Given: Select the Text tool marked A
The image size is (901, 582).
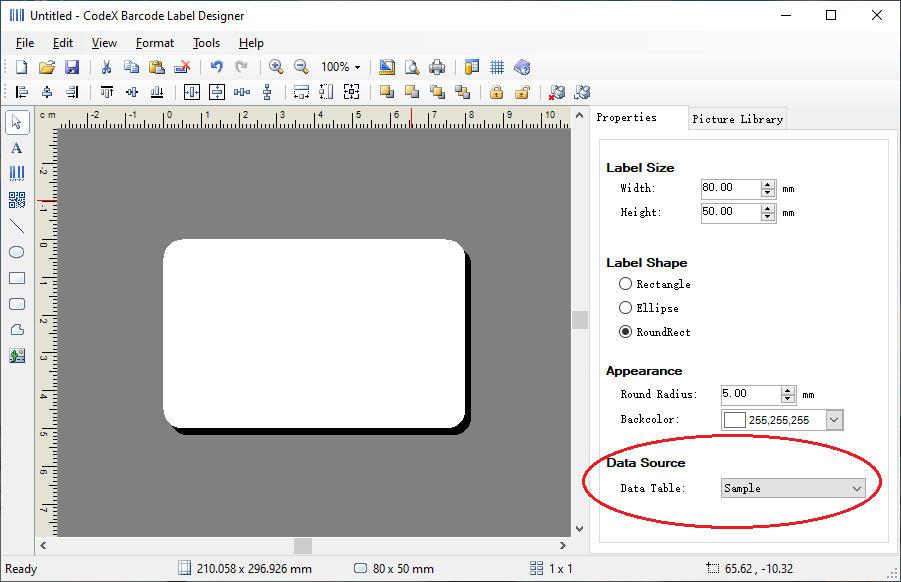Looking at the screenshot, I should click(x=17, y=148).
